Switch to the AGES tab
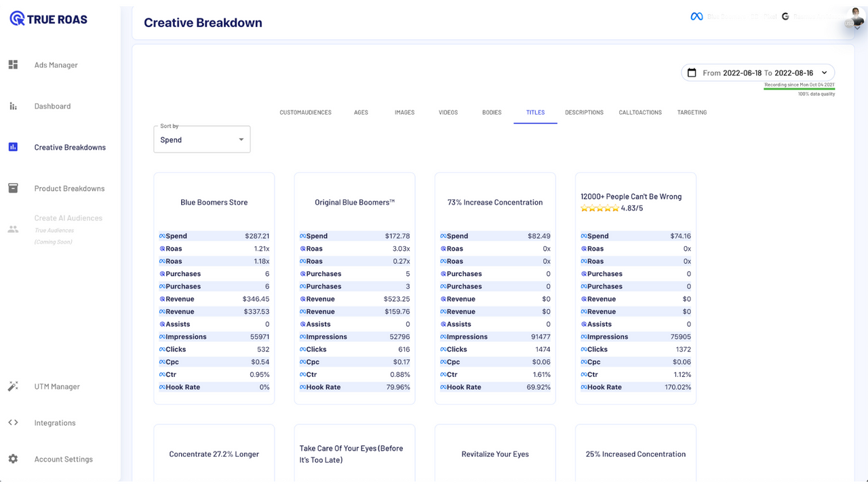The image size is (868, 488). [361, 113]
